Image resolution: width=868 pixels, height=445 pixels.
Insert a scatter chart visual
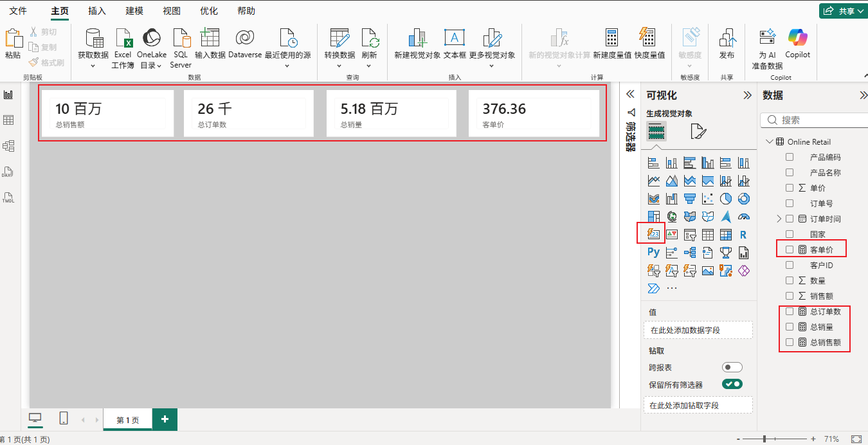pos(708,199)
